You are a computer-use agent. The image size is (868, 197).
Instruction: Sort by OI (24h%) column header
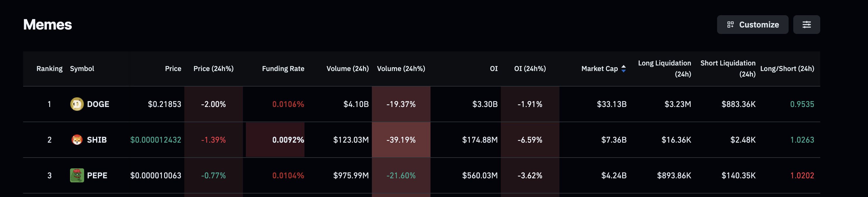click(x=530, y=69)
